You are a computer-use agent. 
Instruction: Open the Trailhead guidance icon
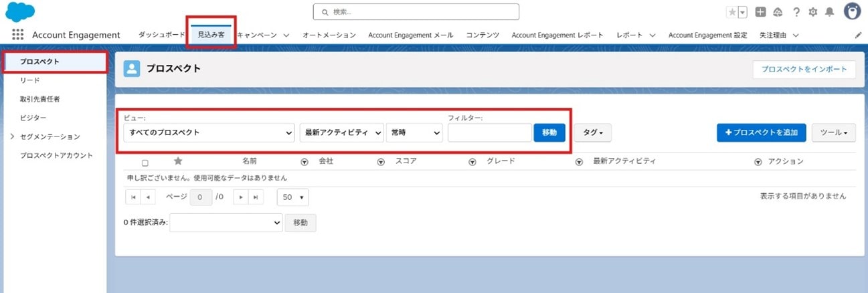pos(778,12)
